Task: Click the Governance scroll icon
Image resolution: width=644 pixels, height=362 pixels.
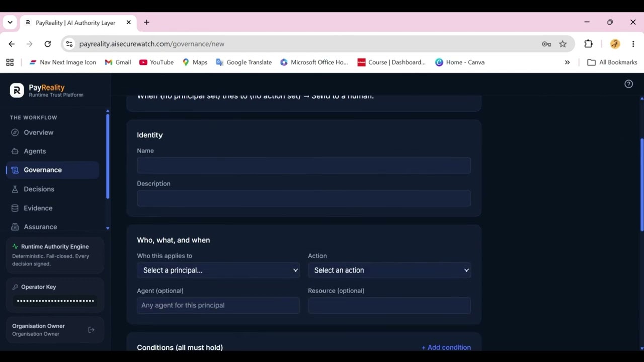Action: [x=15, y=170]
